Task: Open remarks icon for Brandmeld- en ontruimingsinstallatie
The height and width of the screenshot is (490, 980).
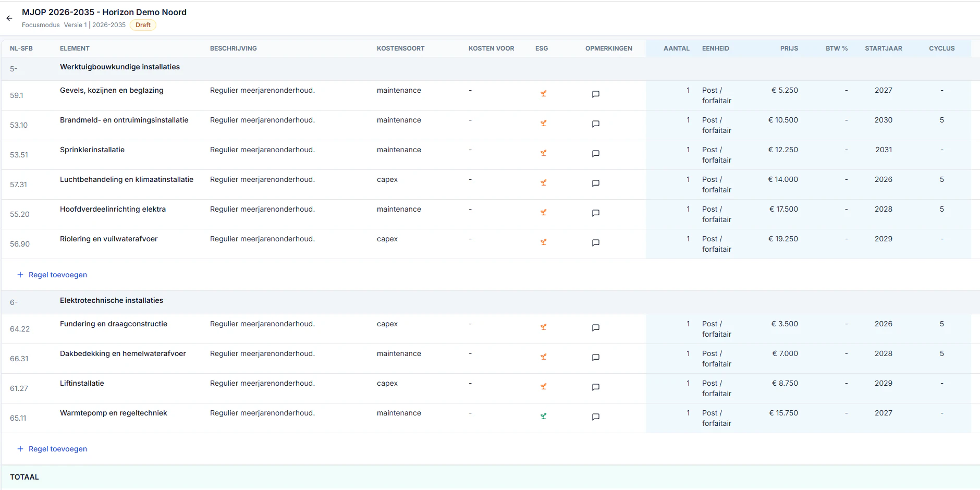Action: coord(596,124)
